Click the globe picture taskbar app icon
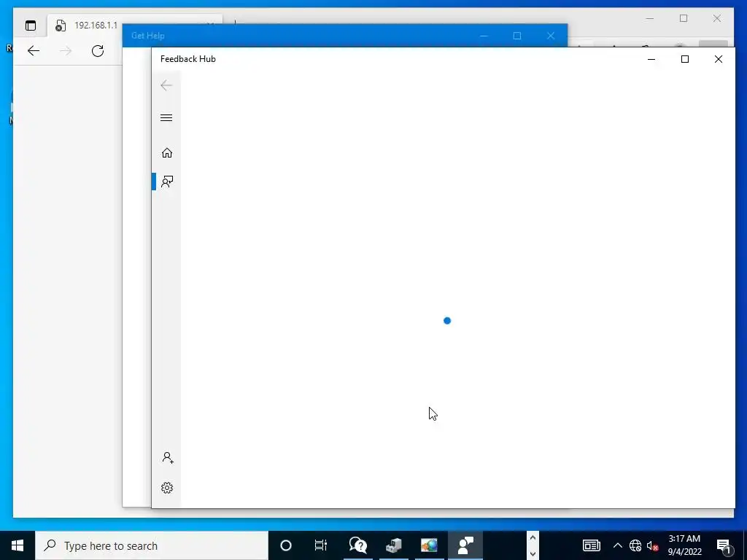The width and height of the screenshot is (747, 560). pyautogui.click(x=429, y=545)
